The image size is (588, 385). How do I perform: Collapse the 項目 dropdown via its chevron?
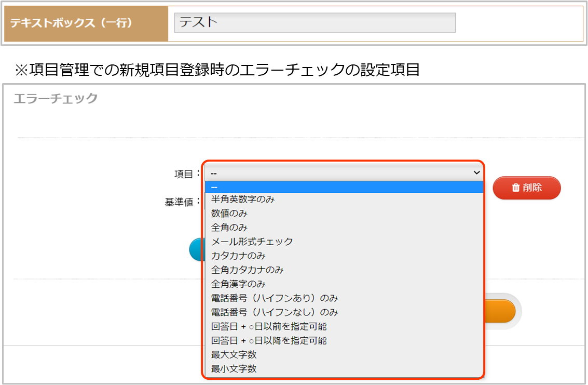[x=476, y=172]
